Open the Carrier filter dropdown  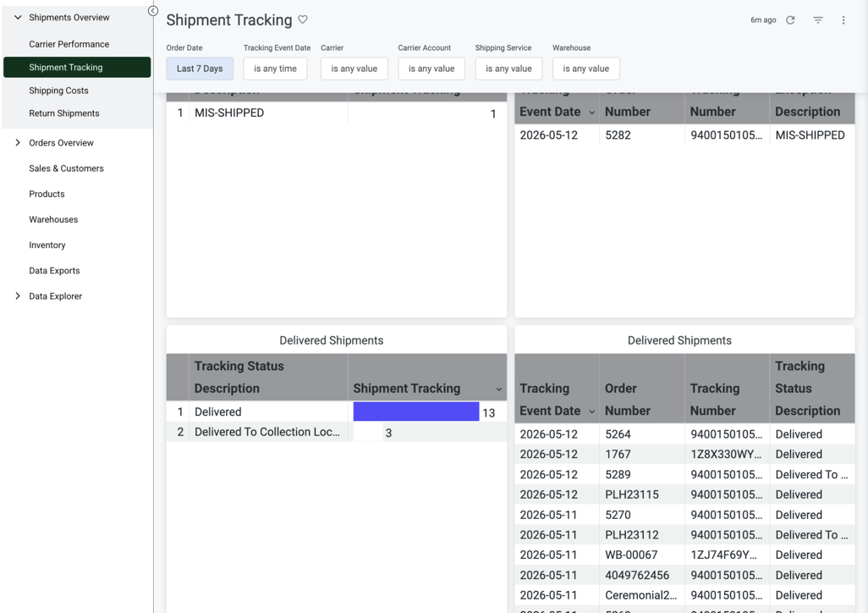point(354,69)
